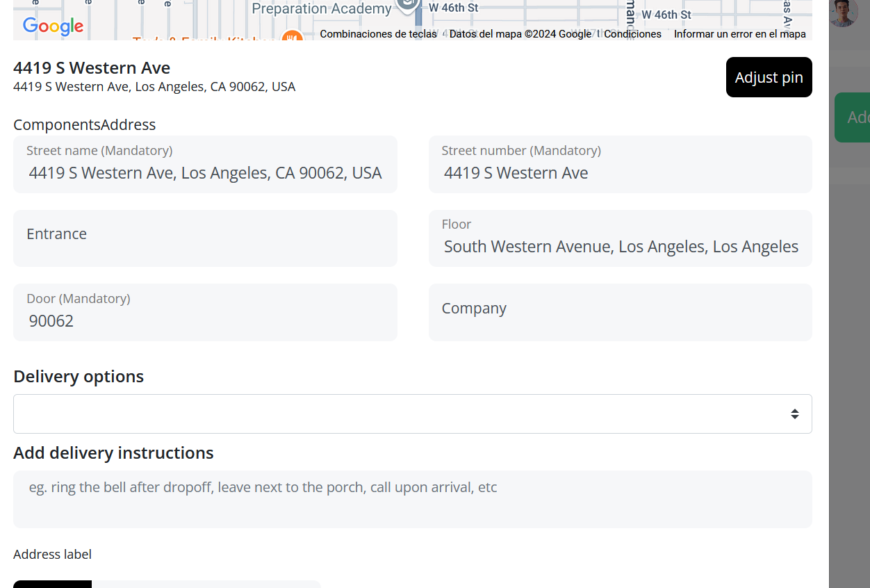The height and width of the screenshot is (588, 870).
Task: Click Informar un error en el mapa
Action: click(x=739, y=34)
